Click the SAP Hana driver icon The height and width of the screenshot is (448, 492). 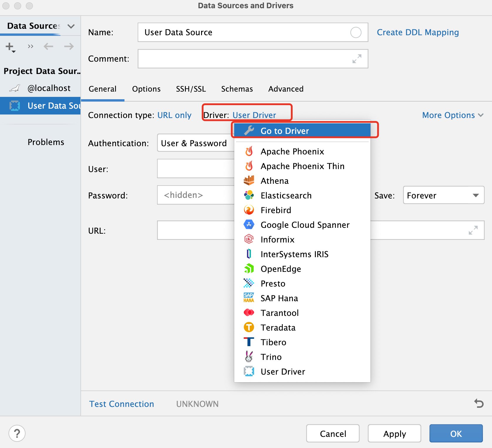249,298
